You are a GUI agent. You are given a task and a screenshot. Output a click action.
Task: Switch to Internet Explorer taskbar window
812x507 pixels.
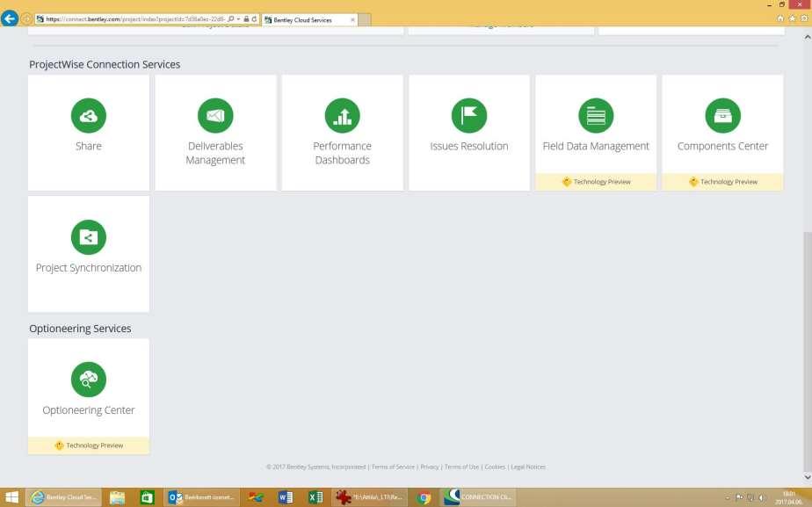coord(63,497)
